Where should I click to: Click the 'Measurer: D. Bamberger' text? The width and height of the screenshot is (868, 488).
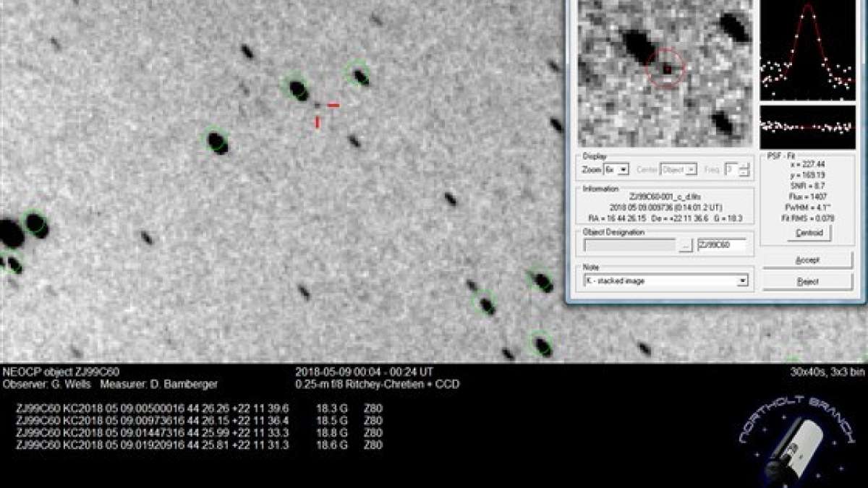[x=158, y=385]
